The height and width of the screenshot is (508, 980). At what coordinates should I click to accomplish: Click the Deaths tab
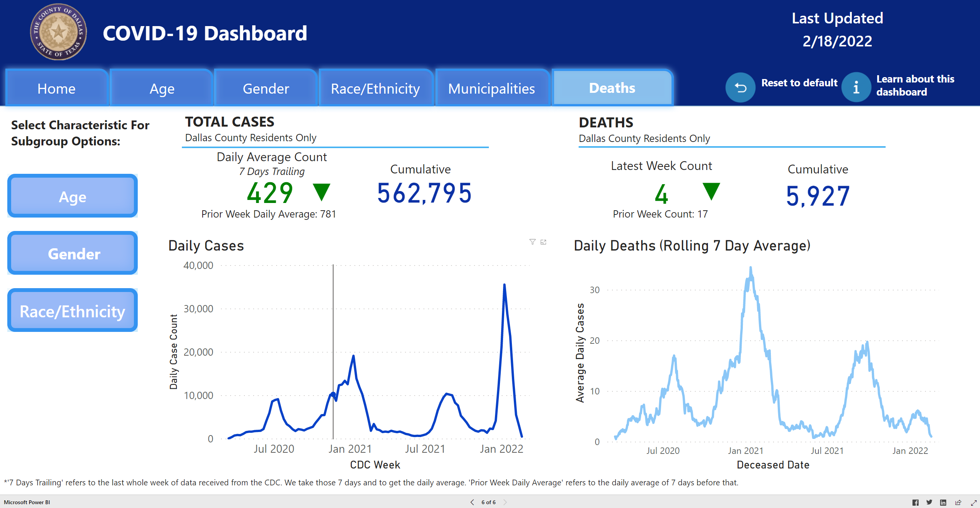tap(612, 88)
